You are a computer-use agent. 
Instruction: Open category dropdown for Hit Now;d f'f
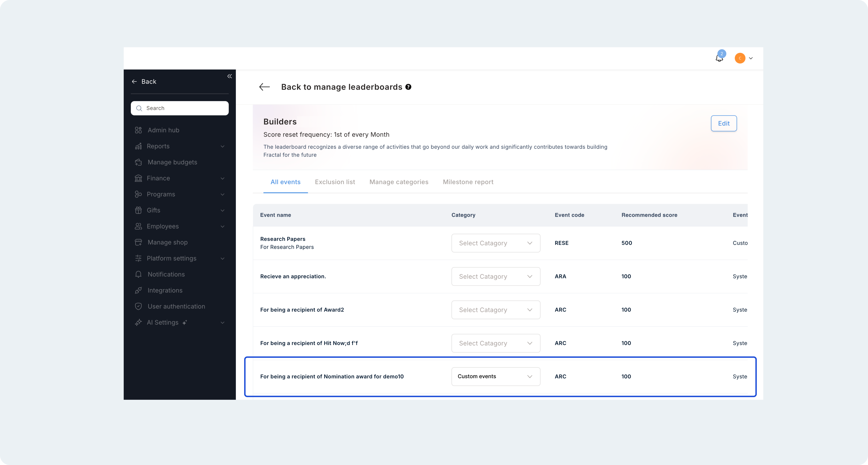pyautogui.click(x=496, y=343)
